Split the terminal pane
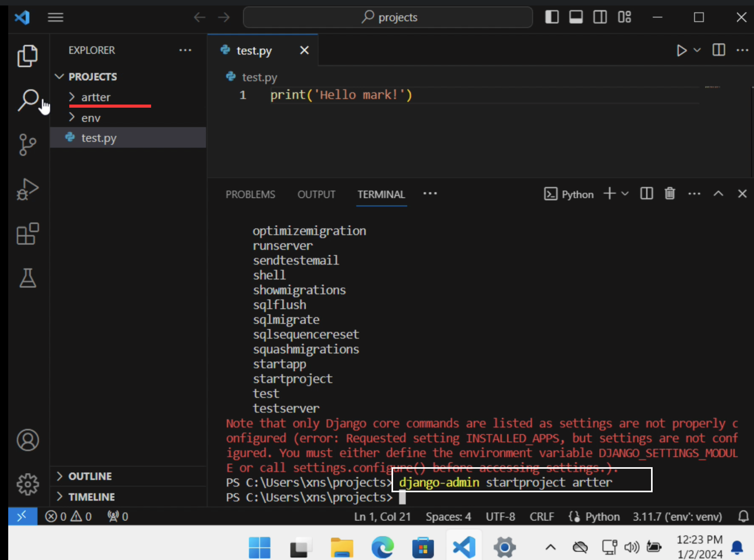The image size is (754, 560). [x=646, y=193]
